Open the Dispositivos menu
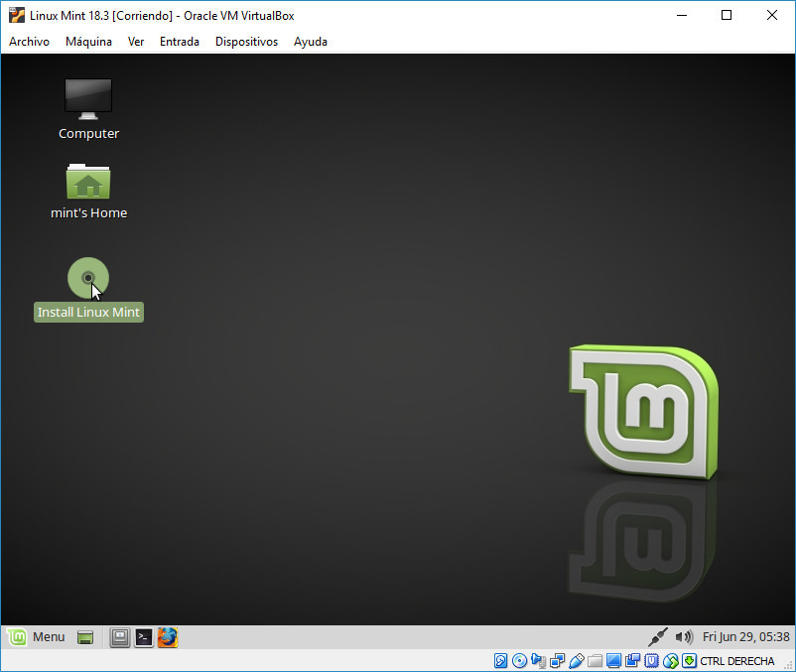796x672 pixels. pos(247,42)
